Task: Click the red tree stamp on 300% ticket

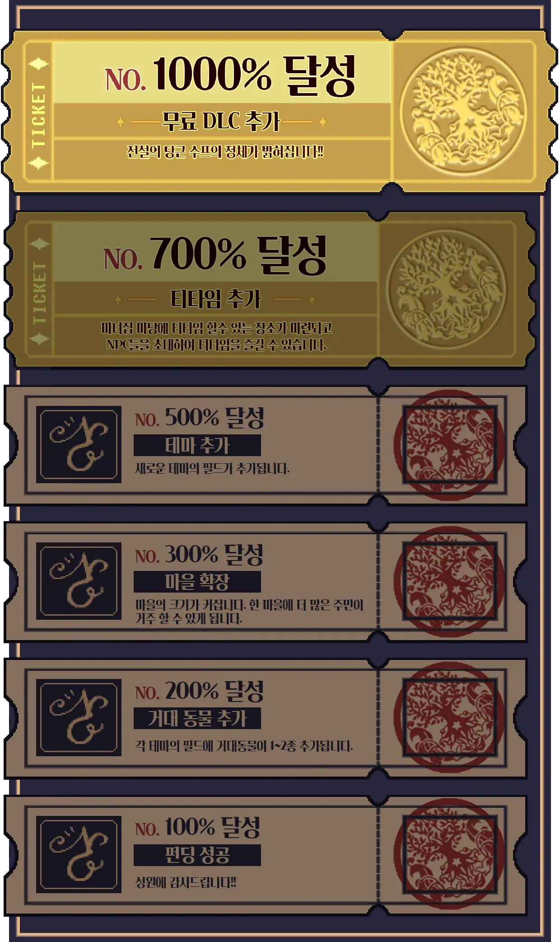Action: click(x=449, y=582)
